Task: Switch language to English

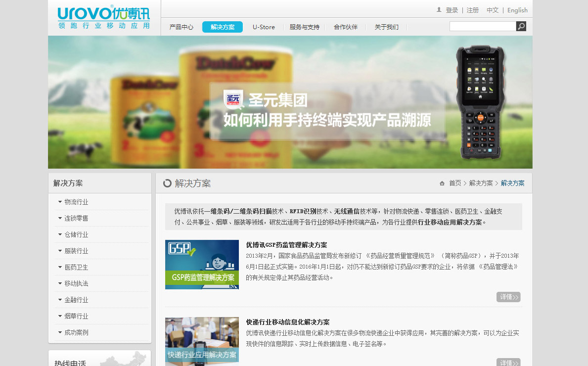Action: coord(517,10)
